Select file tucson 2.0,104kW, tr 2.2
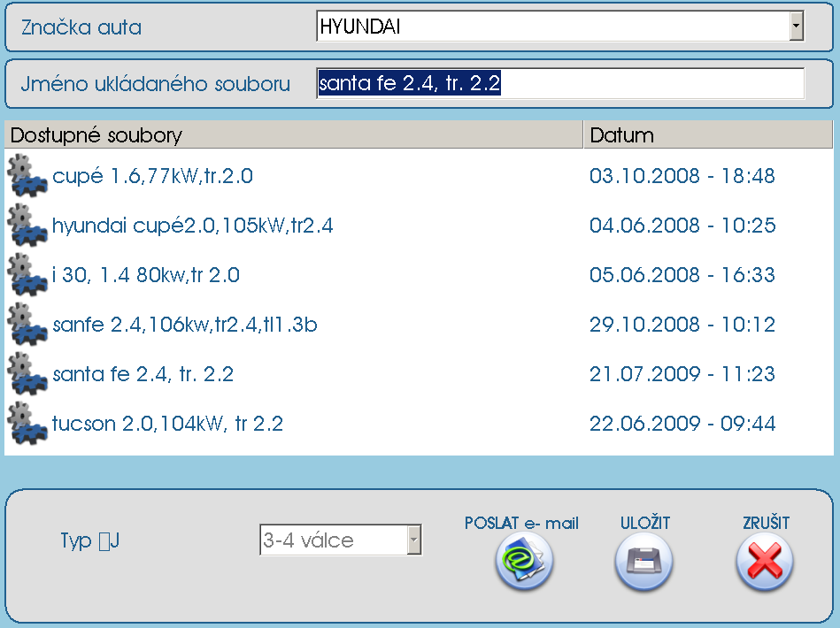Image resolution: width=840 pixels, height=628 pixels. (167, 424)
